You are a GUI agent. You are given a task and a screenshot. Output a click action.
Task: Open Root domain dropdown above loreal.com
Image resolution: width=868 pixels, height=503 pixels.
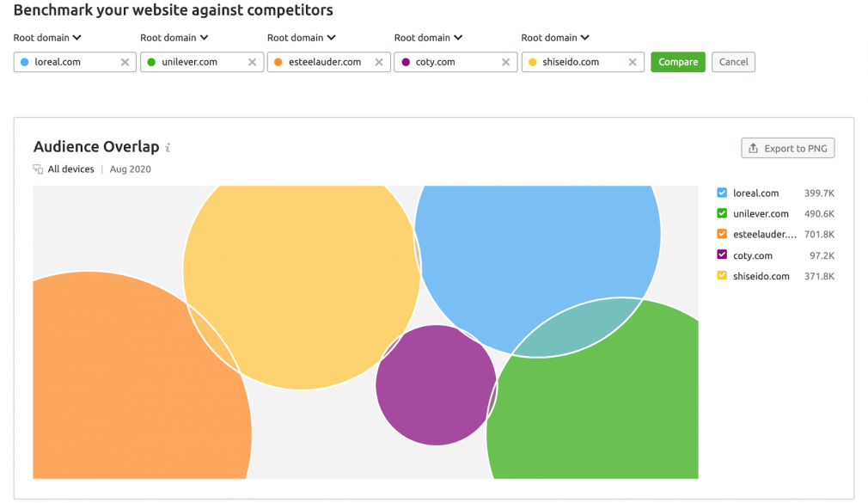tap(47, 38)
